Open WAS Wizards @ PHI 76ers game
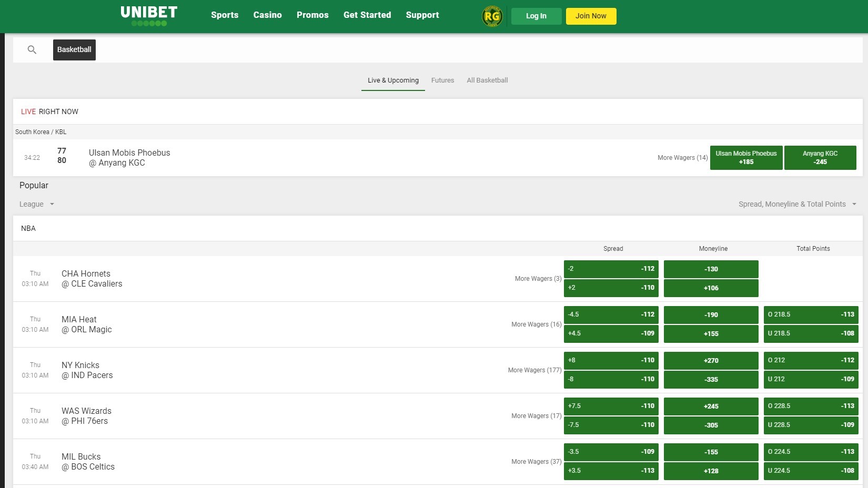The height and width of the screenshot is (488, 868). click(x=86, y=416)
